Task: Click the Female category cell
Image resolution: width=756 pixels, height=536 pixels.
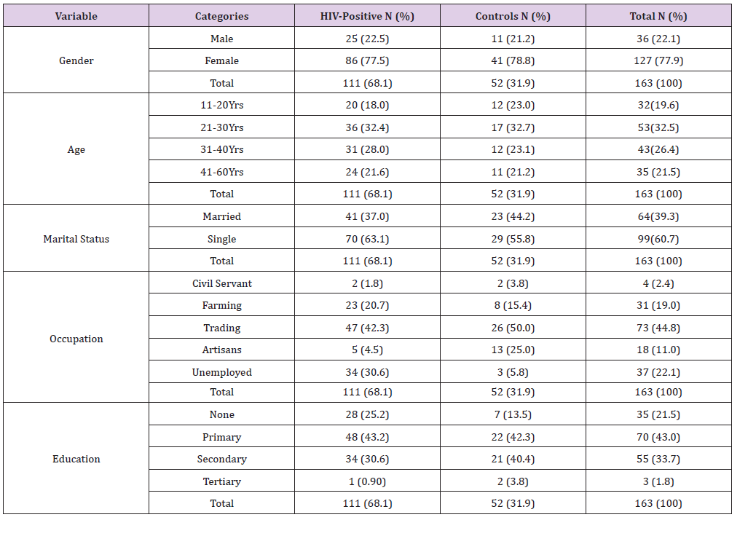Action: [222, 60]
